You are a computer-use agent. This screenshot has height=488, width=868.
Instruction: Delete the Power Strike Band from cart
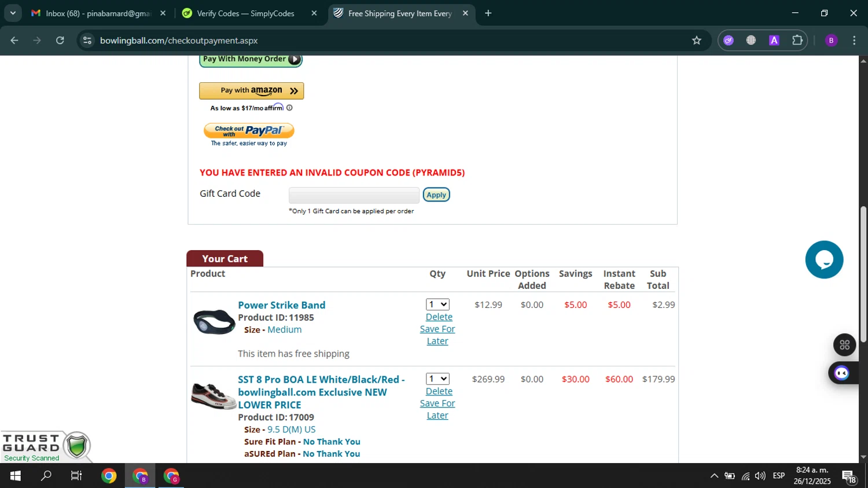[x=439, y=317]
